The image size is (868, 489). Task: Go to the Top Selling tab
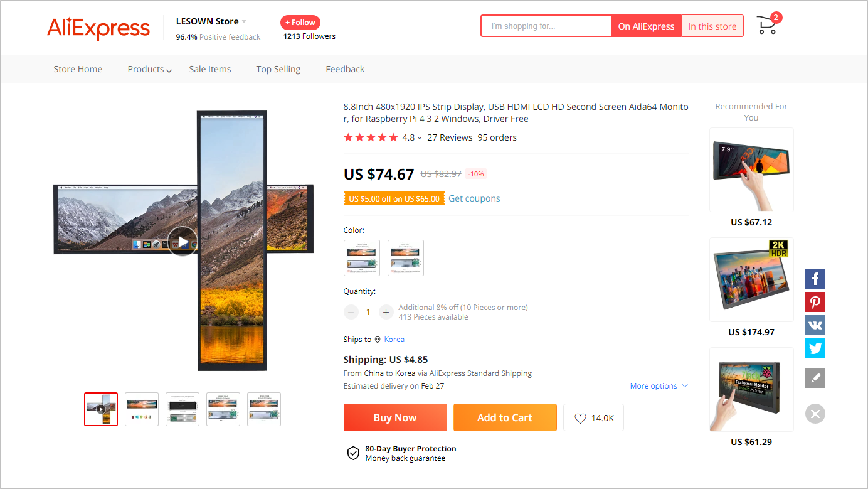coord(278,69)
